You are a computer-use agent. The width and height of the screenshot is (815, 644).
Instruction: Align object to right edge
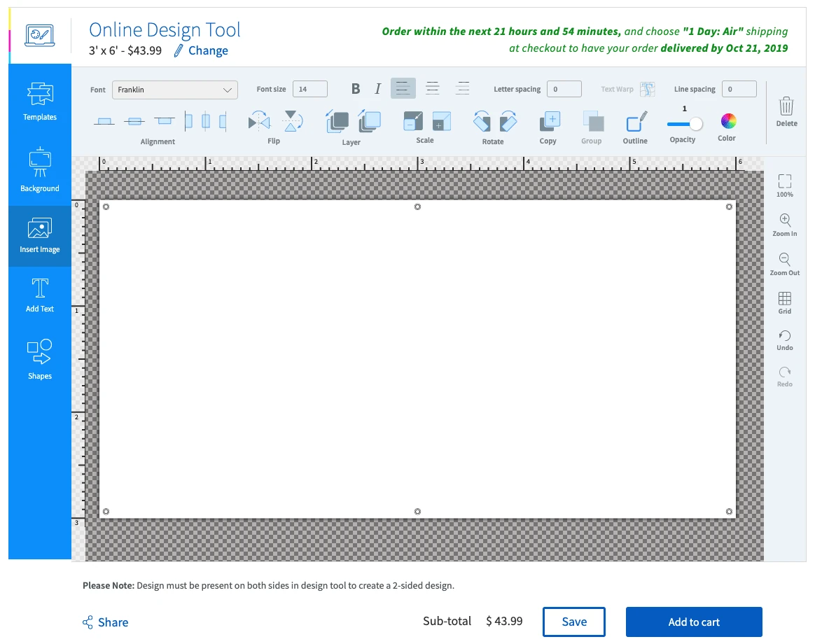pos(223,122)
